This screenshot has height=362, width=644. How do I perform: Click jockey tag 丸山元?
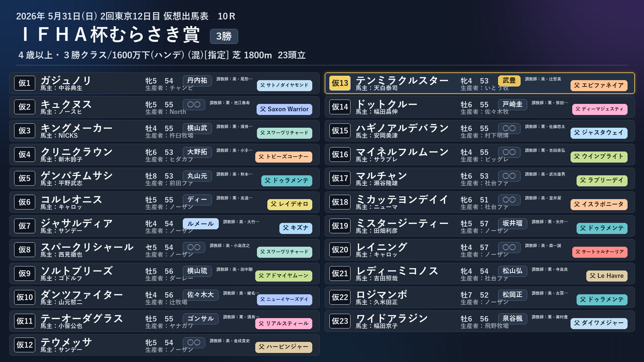(197, 176)
